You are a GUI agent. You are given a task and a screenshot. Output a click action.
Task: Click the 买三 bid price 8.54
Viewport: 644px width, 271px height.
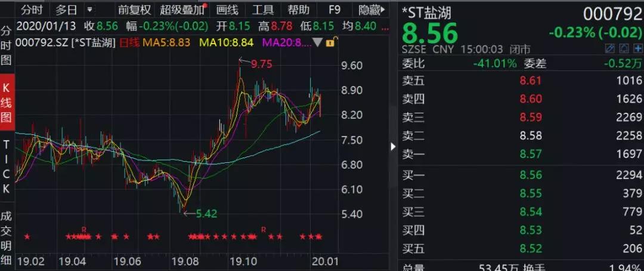[531, 212]
